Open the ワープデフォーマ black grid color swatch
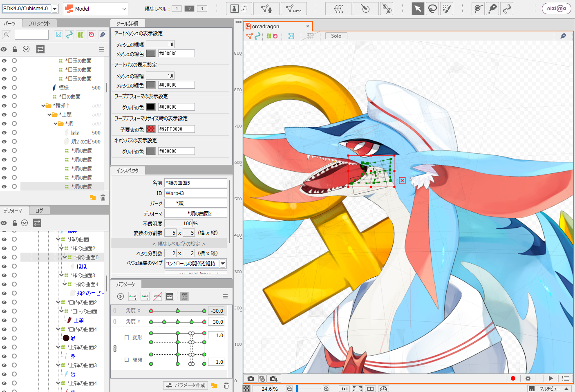Viewport: 575px width, 392px height. pos(151,107)
